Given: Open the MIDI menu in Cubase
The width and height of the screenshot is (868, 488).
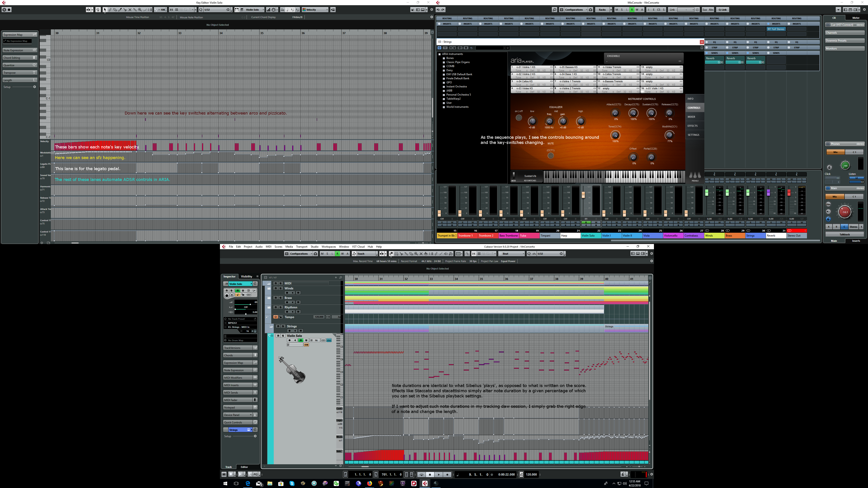Looking at the screenshot, I should (268, 246).
